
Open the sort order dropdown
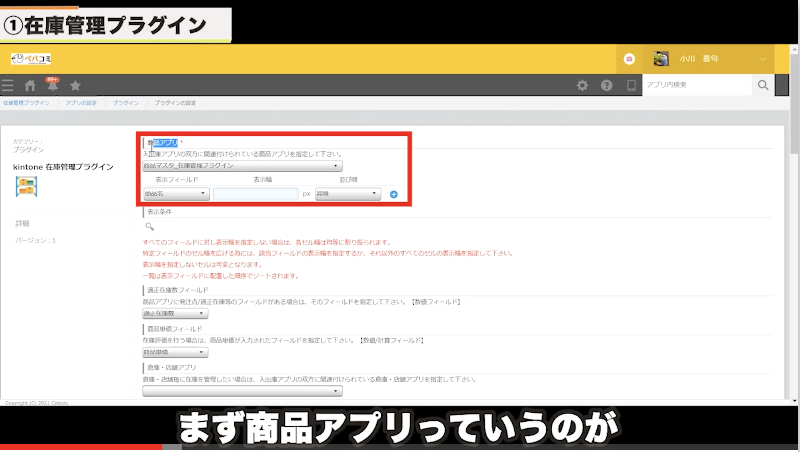[347, 194]
